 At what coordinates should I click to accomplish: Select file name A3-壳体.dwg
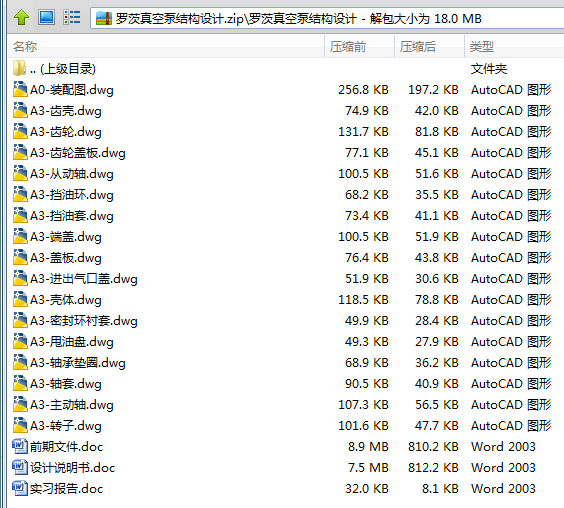[x=66, y=300]
